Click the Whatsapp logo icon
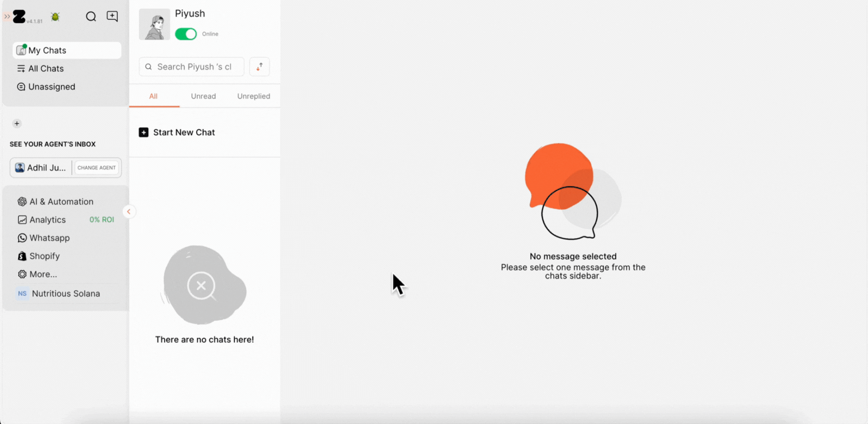Viewport: 868px width, 424px height. [22, 238]
